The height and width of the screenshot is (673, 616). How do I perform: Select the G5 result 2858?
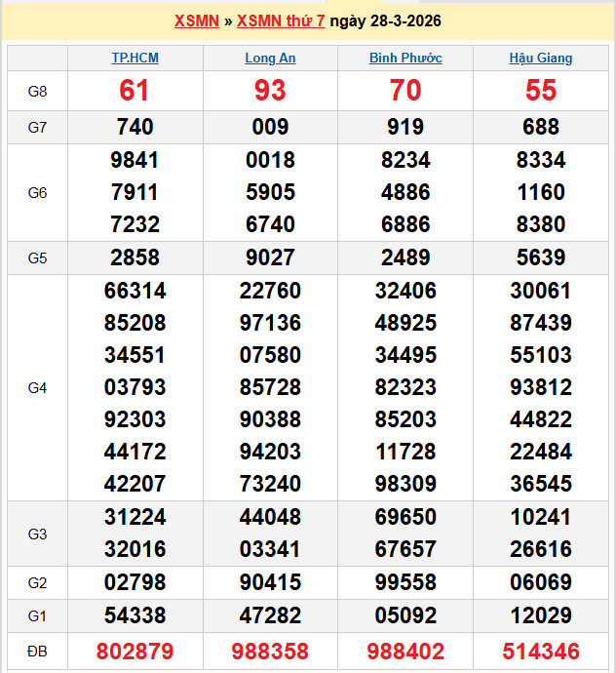(135, 257)
